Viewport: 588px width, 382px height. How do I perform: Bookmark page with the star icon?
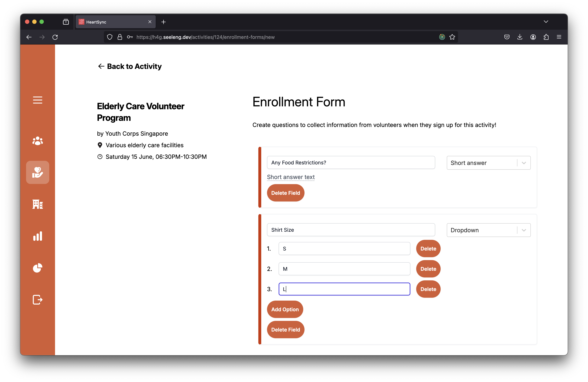pyautogui.click(x=452, y=37)
